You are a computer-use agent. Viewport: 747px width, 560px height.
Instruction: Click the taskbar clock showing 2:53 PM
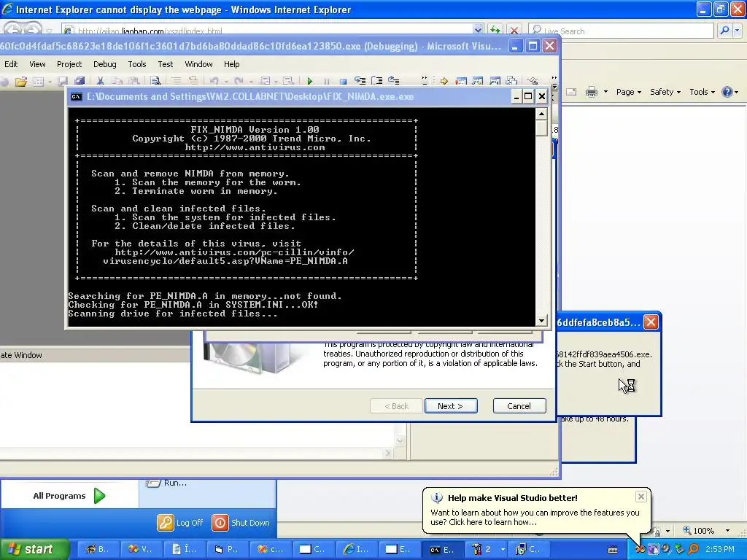pos(720,549)
